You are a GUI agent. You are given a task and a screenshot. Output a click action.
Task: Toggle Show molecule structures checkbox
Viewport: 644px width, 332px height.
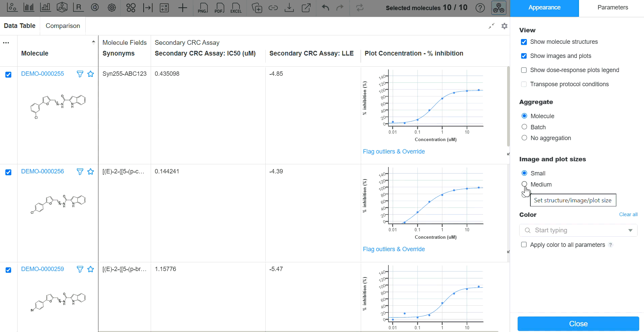[x=524, y=42]
